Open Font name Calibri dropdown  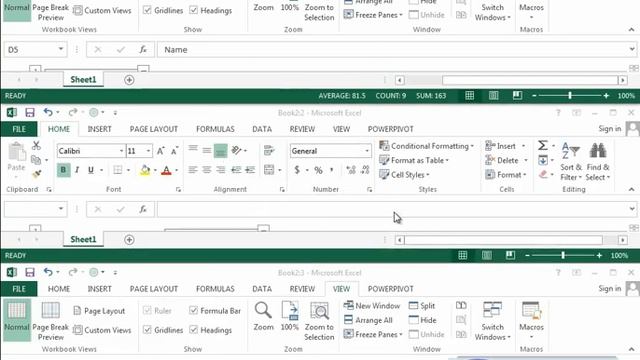pyautogui.click(x=121, y=151)
